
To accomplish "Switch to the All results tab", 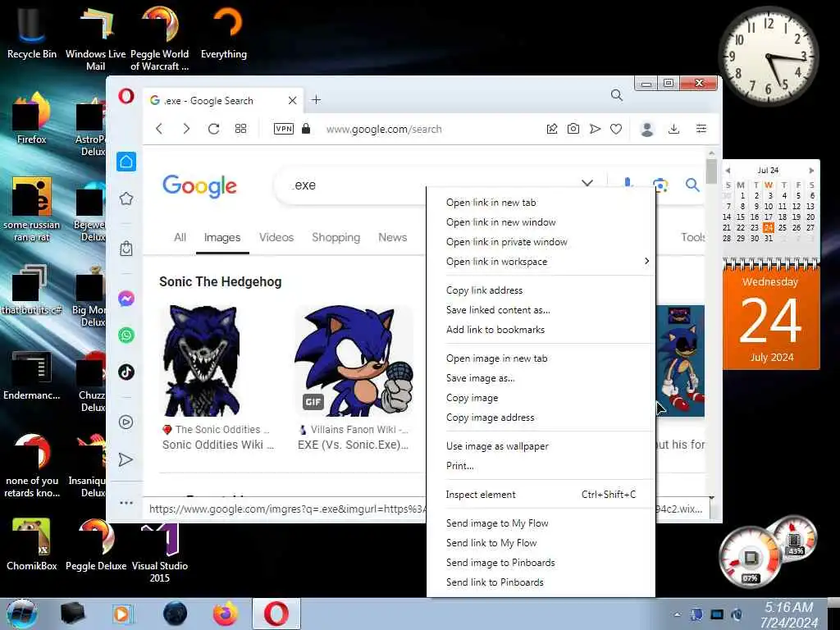I will click(x=180, y=237).
